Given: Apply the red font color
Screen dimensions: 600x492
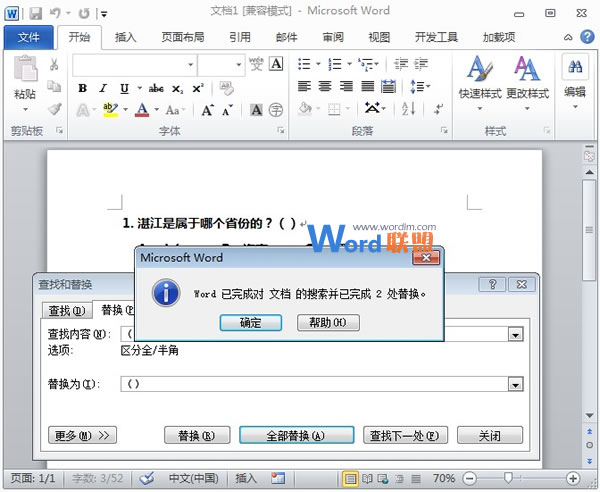Looking at the screenshot, I should tap(142, 110).
